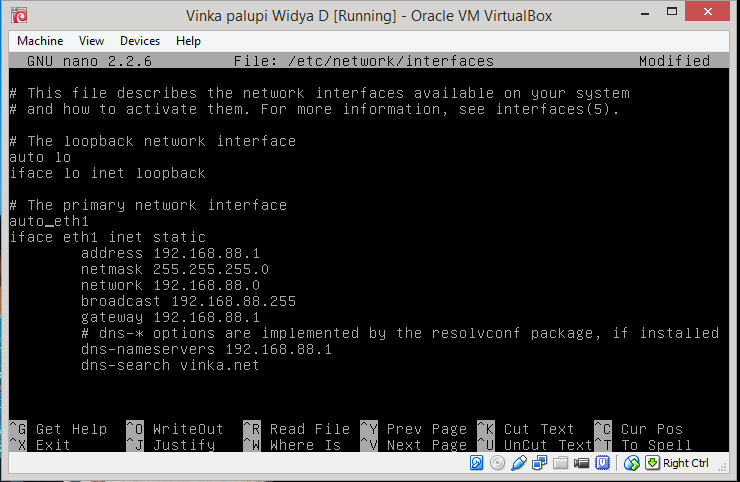Click the 'gateway 192.168.88.1' line
Viewport: 740px width, 482px height.
pos(170,317)
